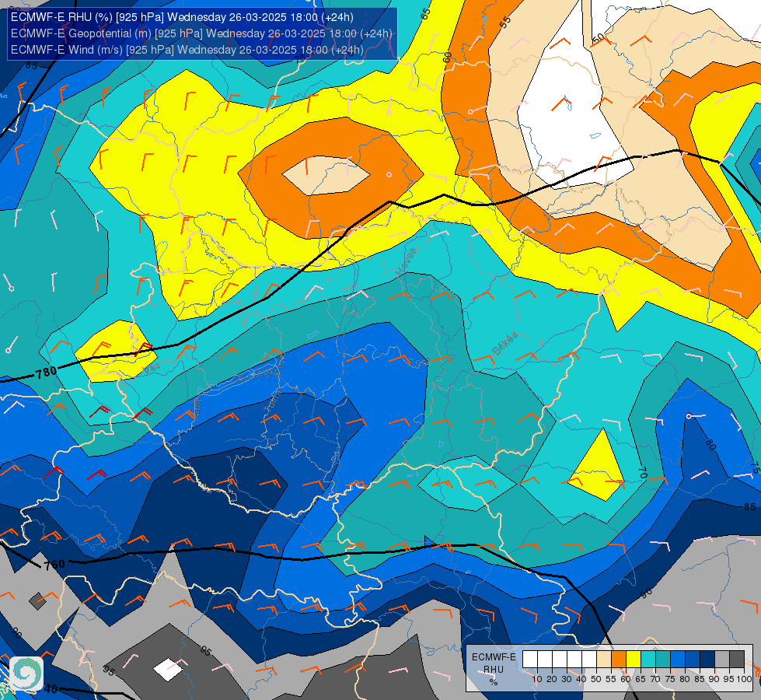761x700 pixels.
Task: Click the Békés county label on map
Action: click(505, 344)
